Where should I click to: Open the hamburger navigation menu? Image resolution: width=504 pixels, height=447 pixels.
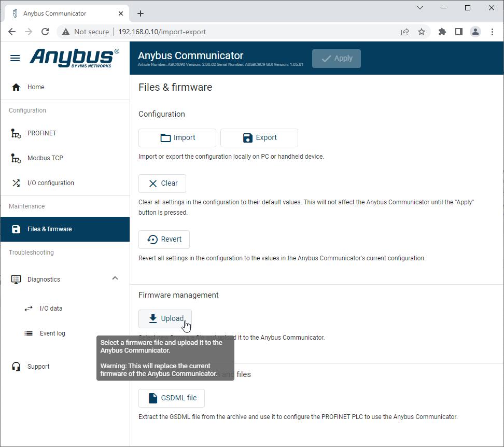pyautogui.click(x=15, y=58)
